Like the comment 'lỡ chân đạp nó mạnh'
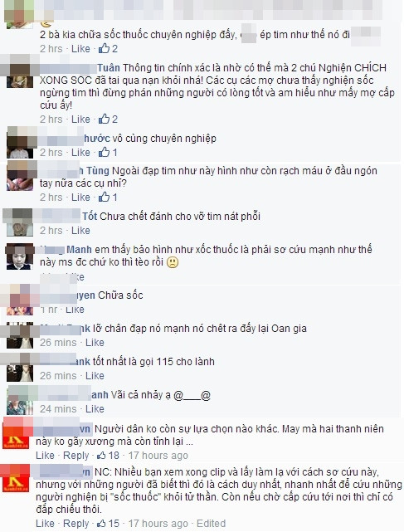This screenshot has height=532, width=404. [95, 342]
